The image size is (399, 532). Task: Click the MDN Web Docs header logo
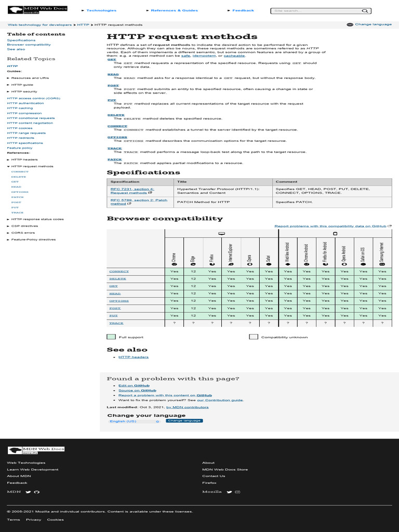coord(37,9)
